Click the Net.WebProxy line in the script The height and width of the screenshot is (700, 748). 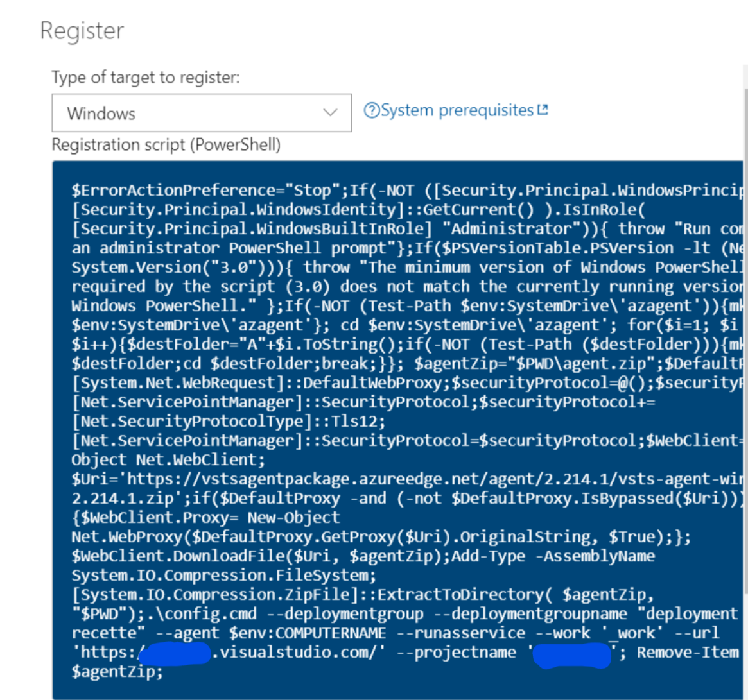(x=381, y=537)
